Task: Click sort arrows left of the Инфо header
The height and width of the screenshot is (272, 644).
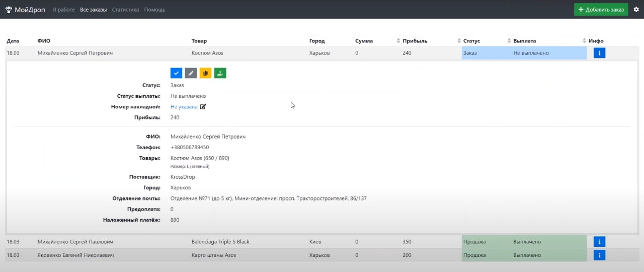Action: pyautogui.click(x=584, y=41)
